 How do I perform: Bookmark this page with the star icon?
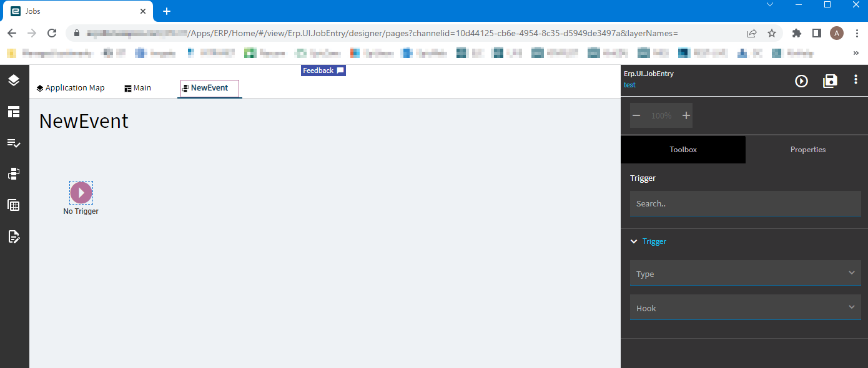pos(772,33)
